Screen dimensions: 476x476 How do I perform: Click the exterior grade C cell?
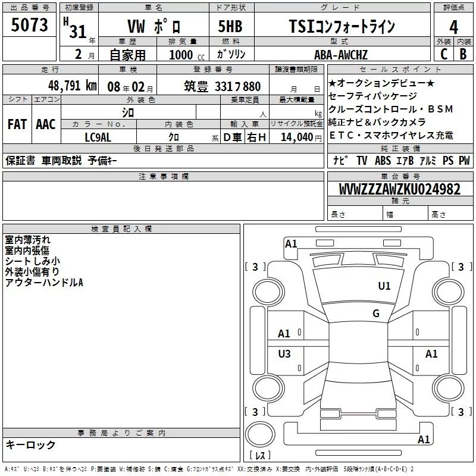click(444, 54)
